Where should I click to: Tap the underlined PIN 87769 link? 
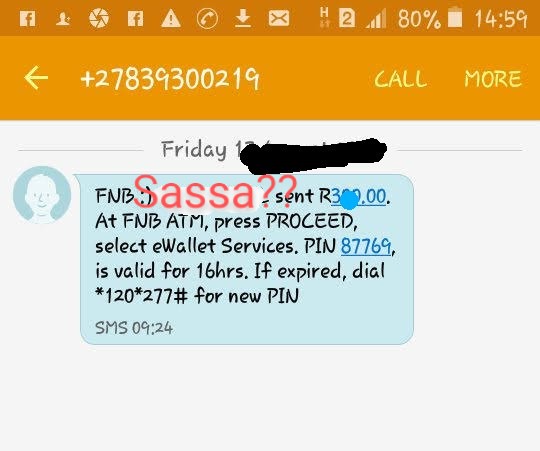point(366,246)
